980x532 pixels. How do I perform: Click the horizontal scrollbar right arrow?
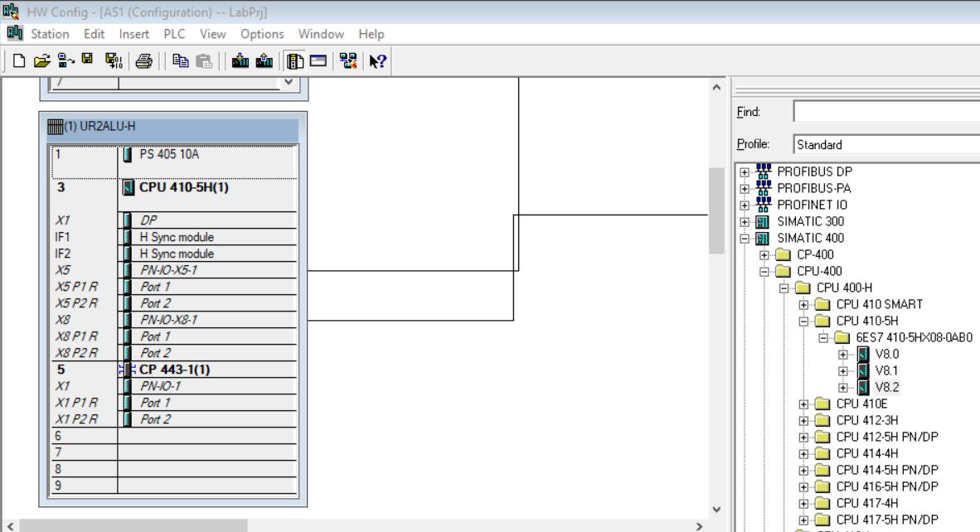pyautogui.click(x=700, y=526)
